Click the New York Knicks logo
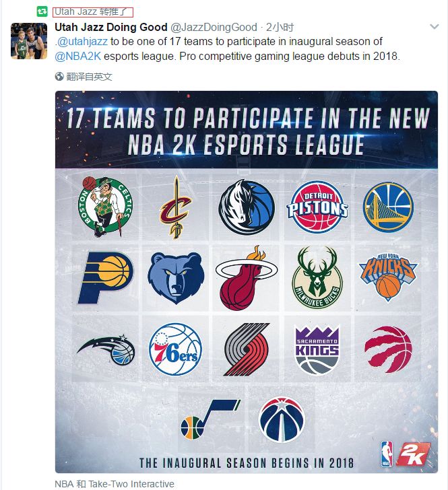 [x=388, y=277]
